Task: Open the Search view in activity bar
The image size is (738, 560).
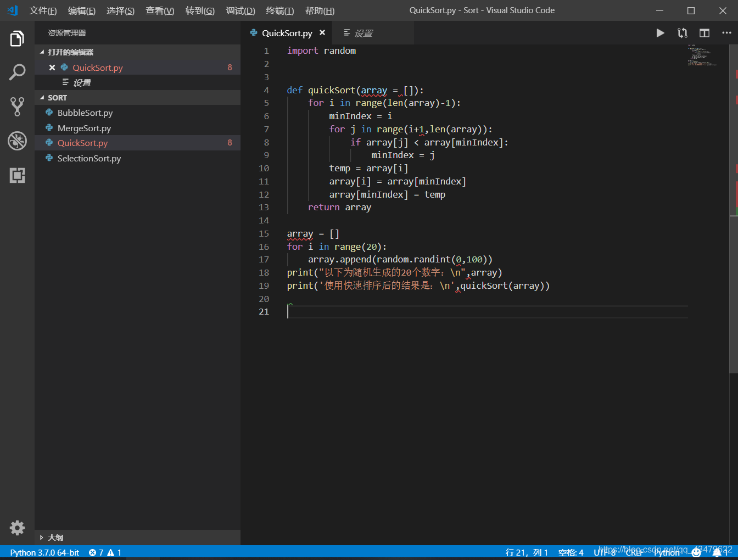Action: (17, 72)
